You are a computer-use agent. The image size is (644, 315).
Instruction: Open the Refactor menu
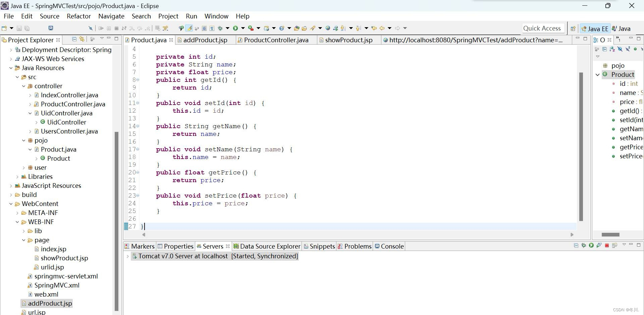pyautogui.click(x=79, y=16)
